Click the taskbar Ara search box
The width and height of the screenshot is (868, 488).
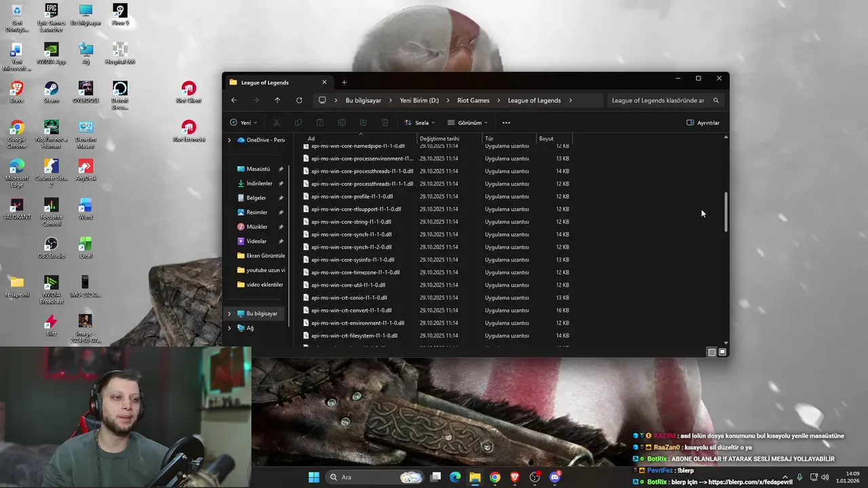click(x=374, y=477)
